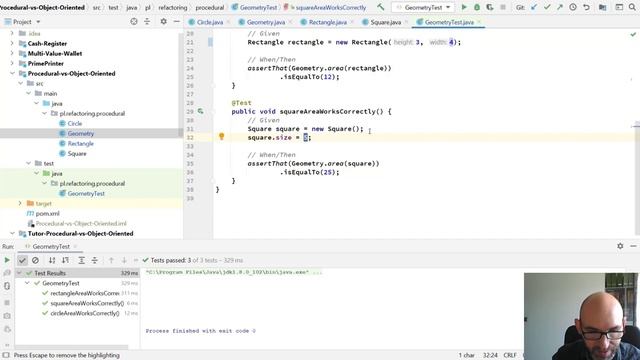Viewport: 640px width, 360px height.
Task: Expand all test results
Action: [x=81, y=260]
